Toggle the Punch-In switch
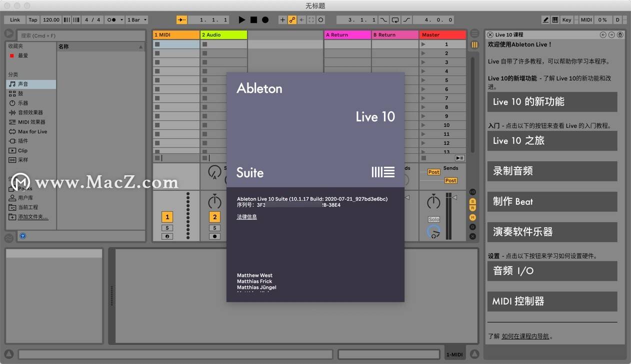Image resolution: width=631 pixels, height=364 pixels. (x=383, y=20)
